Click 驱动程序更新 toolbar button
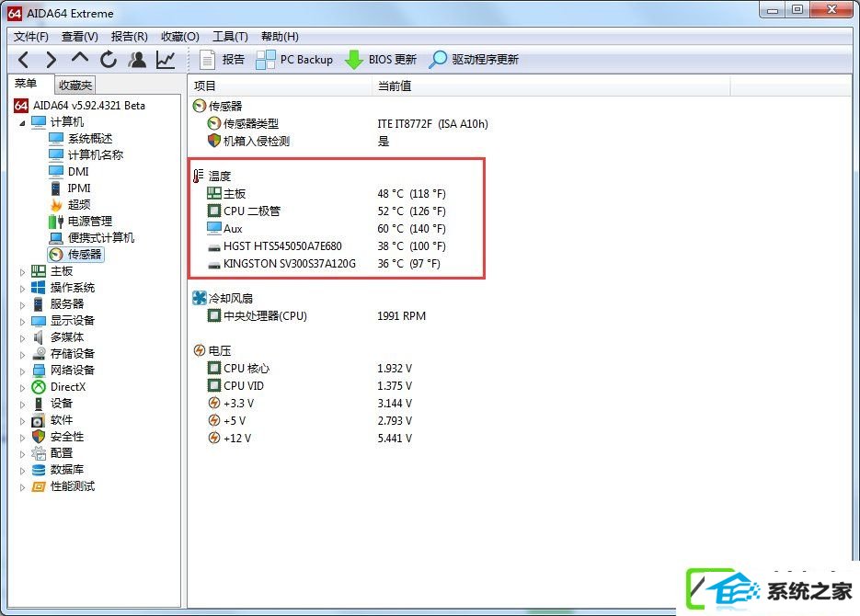 [x=474, y=59]
